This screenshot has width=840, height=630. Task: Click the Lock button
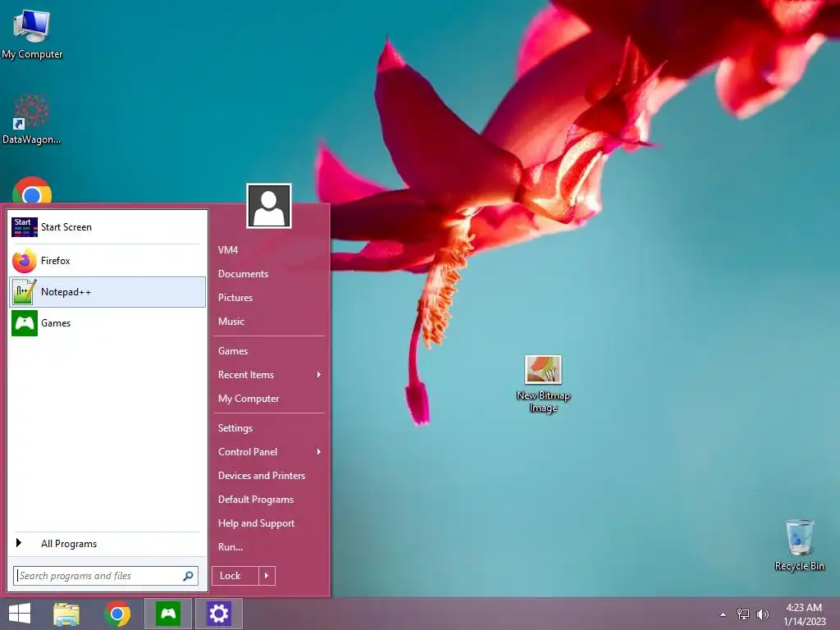click(235, 576)
